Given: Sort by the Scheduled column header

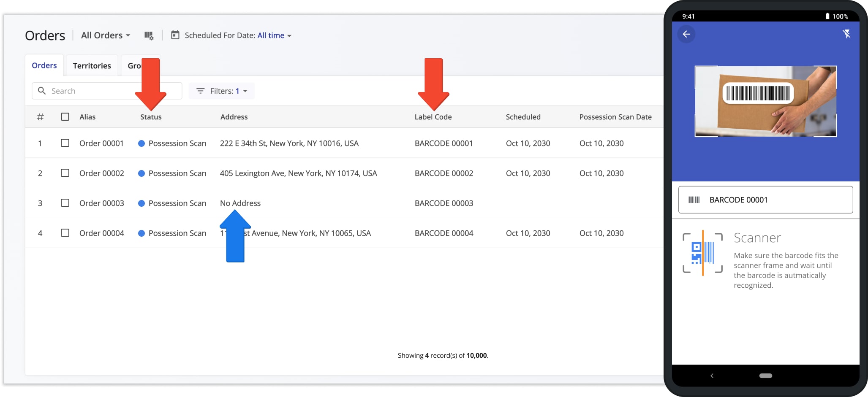Looking at the screenshot, I should [523, 117].
